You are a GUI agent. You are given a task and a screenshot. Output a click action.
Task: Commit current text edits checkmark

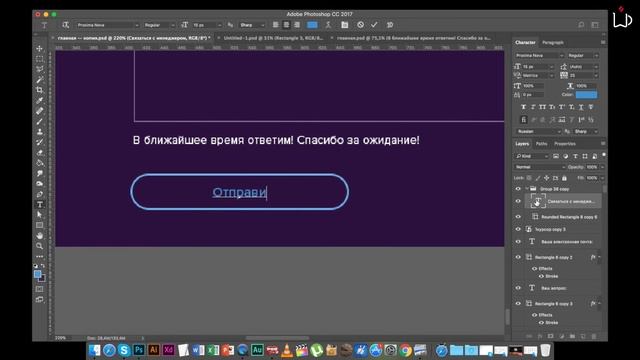(x=374, y=25)
